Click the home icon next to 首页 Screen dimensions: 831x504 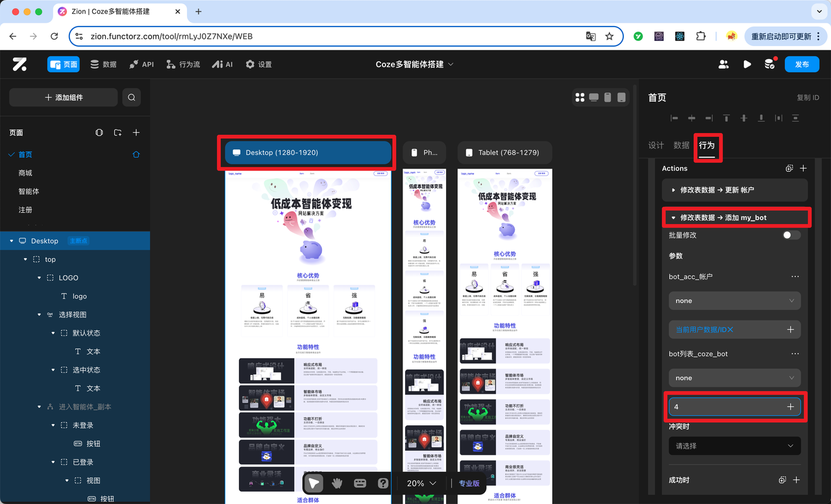point(136,154)
